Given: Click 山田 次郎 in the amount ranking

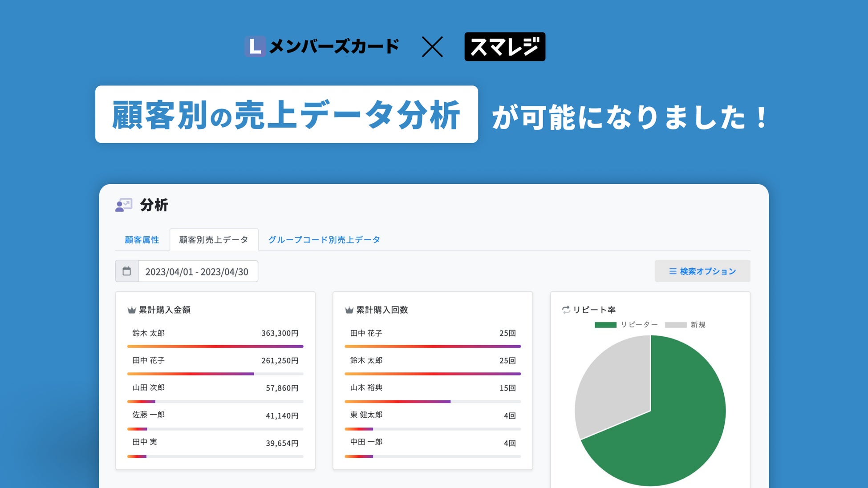Looking at the screenshot, I should 149,387.
